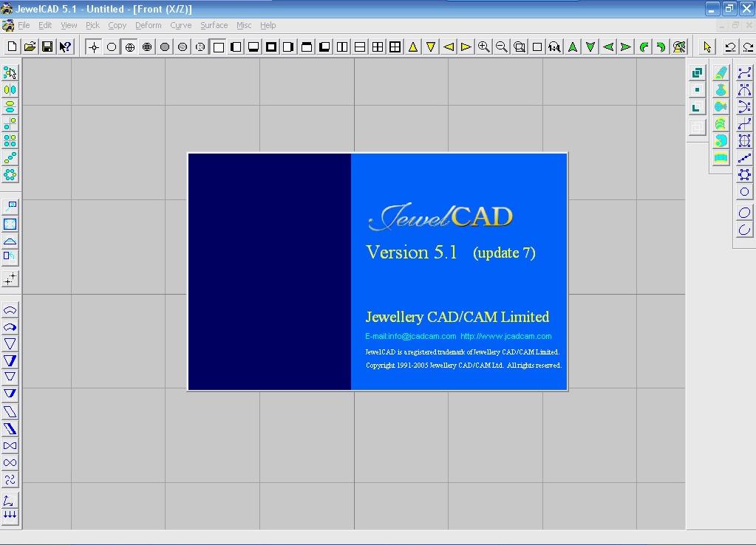
Task: Open the View menu
Action: (x=69, y=25)
